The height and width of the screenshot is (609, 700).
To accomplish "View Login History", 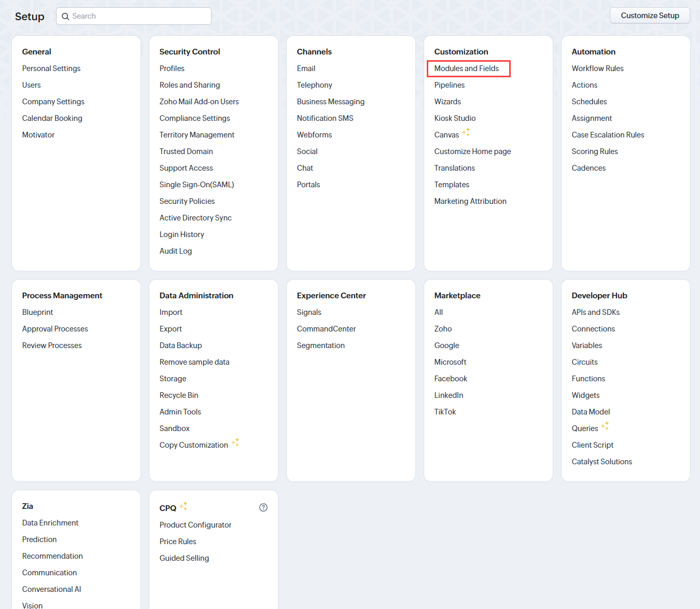I will (x=182, y=234).
